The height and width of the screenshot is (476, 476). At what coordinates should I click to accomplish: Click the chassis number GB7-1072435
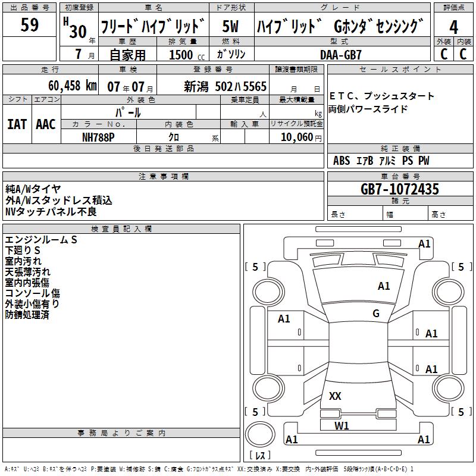tap(400, 189)
